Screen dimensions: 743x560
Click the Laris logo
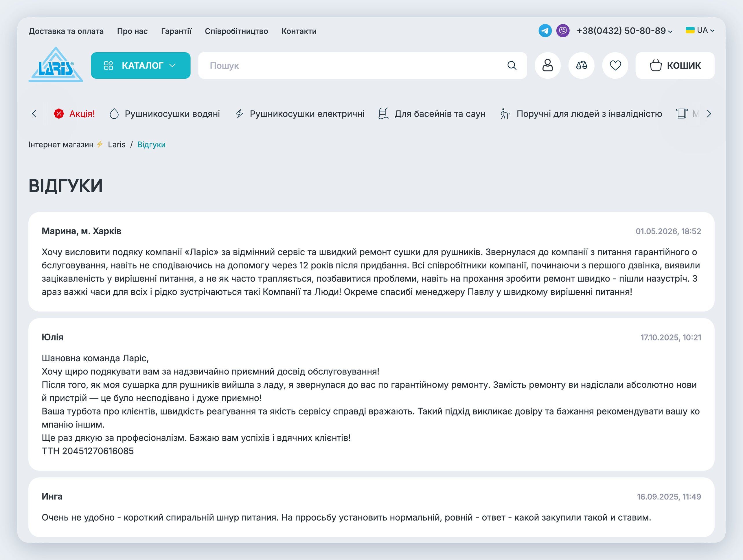pos(56,65)
